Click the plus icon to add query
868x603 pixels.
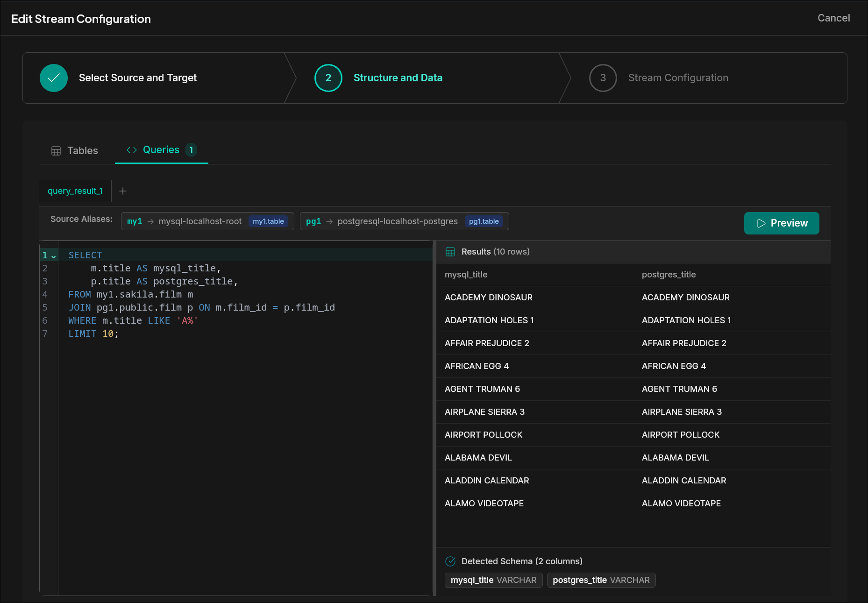pos(123,191)
